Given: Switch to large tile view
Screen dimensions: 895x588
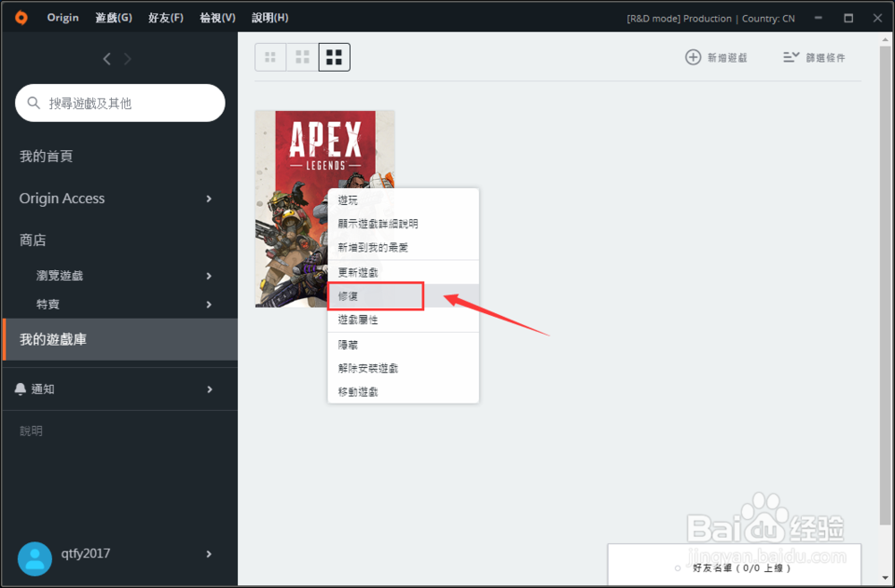Looking at the screenshot, I should [x=335, y=57].
